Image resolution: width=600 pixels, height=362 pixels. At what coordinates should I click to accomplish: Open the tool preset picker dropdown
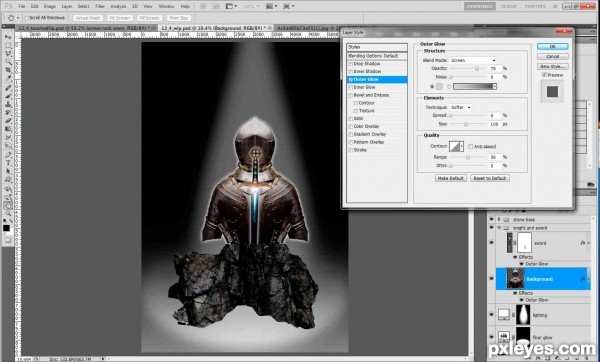[x=18, y=18]
